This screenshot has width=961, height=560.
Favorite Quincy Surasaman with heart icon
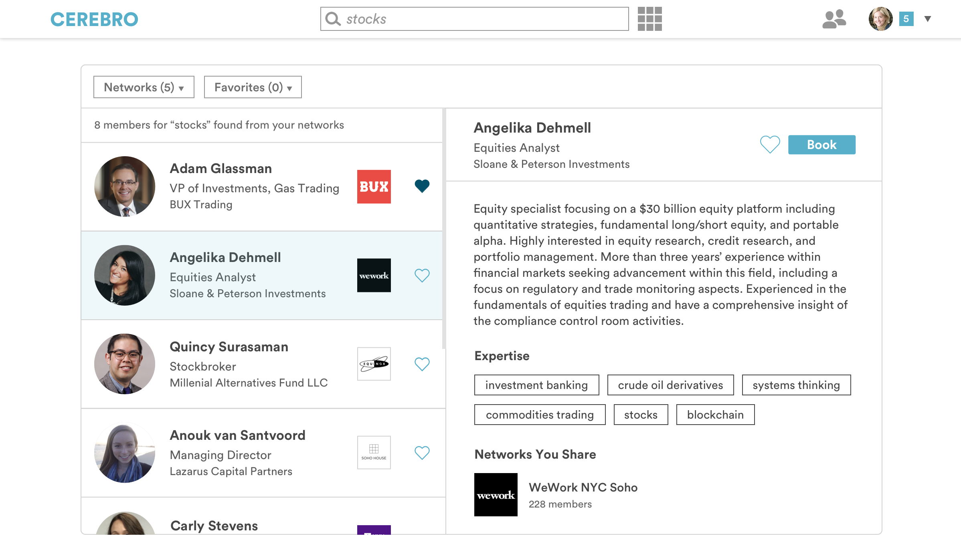pos(422,364)
